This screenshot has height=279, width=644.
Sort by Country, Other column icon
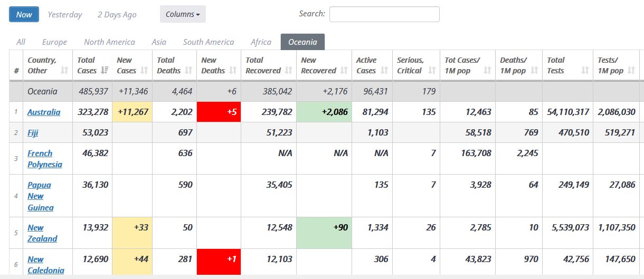click(64, 71)
